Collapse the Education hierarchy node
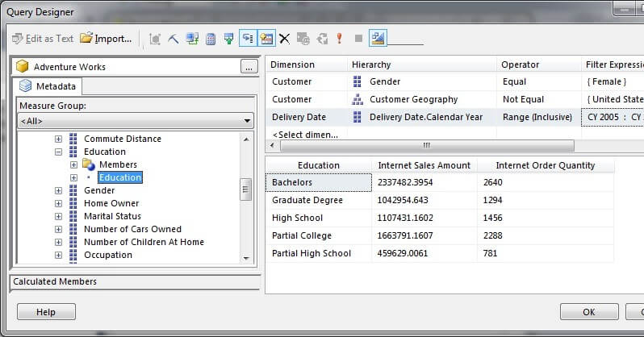Image resolution: width=644 pixels, height=337 pixels. click(58, 152)
